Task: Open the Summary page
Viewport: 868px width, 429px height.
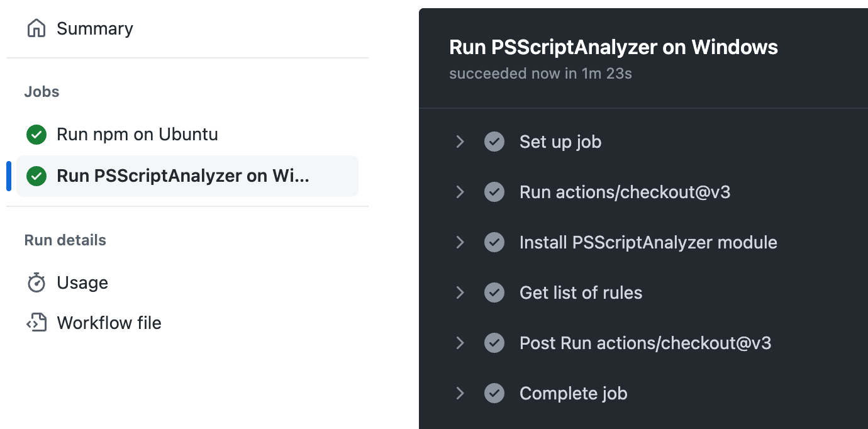Action: [95, 28]
